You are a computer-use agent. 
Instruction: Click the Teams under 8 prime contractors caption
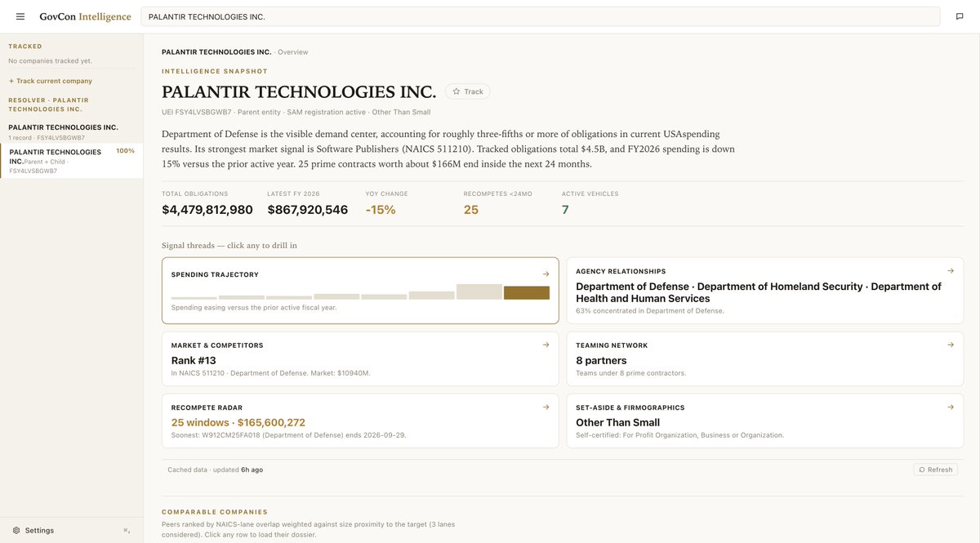click(631, 373)
